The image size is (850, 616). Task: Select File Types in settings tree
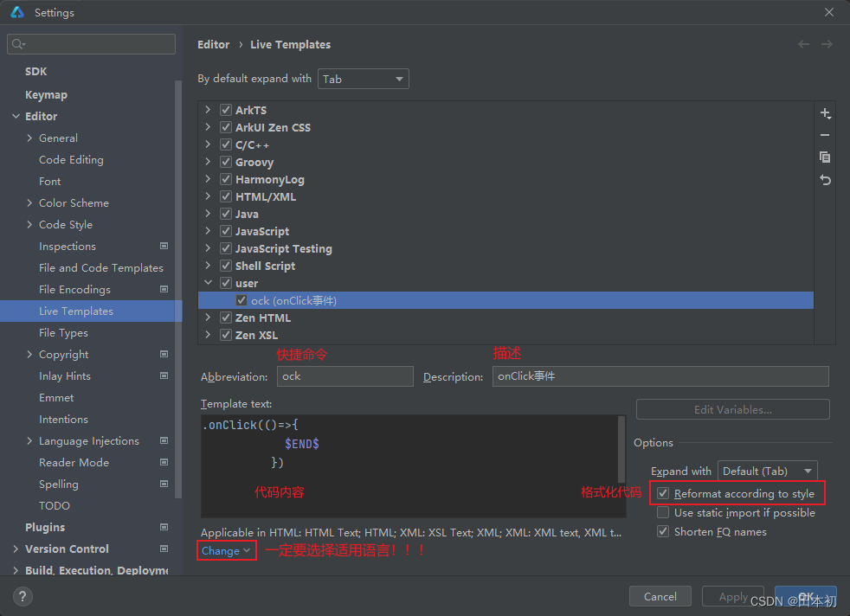click(63, 332)
